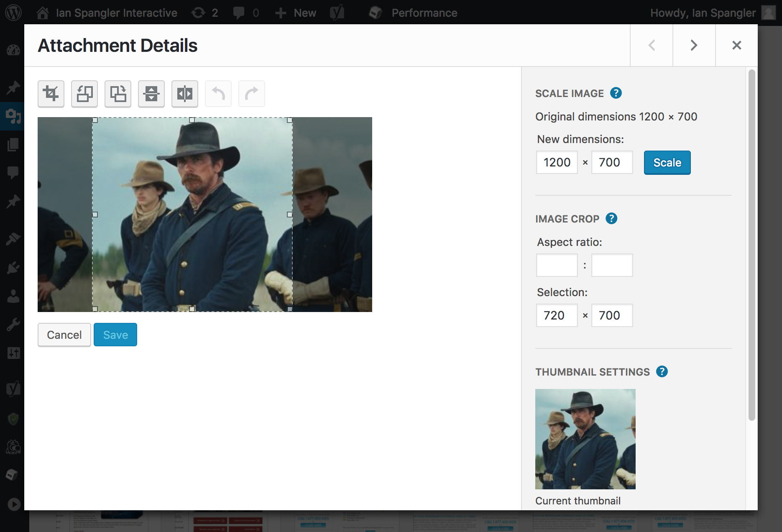Image resolution: width=782 pixels, height=532 pixels.
Task: Open the Scale Image help tooltip
Action: (x=616, y=93)
